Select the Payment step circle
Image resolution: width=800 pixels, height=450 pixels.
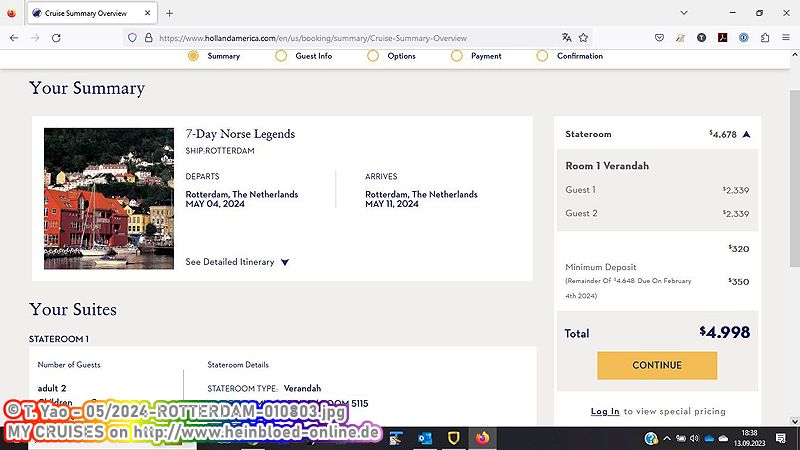(x=457, y=56)
